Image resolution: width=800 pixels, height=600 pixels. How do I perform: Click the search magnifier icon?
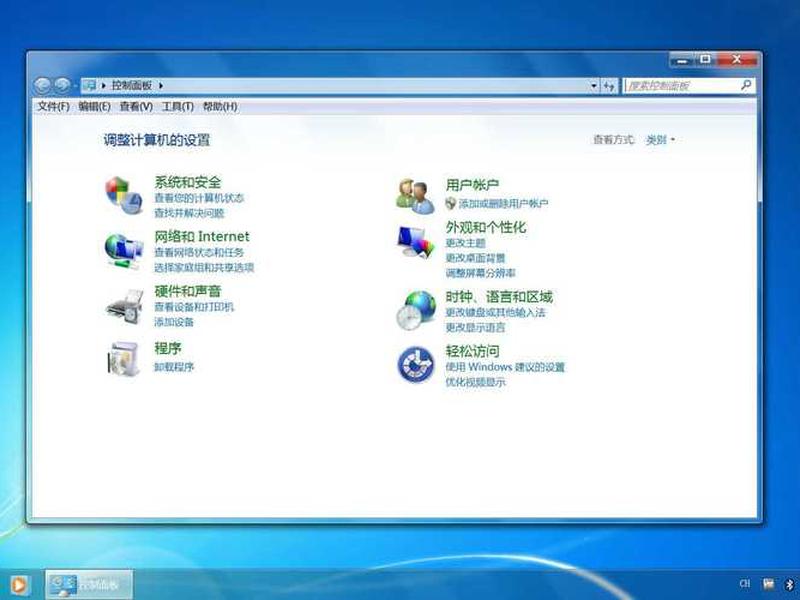coord(746,85)
